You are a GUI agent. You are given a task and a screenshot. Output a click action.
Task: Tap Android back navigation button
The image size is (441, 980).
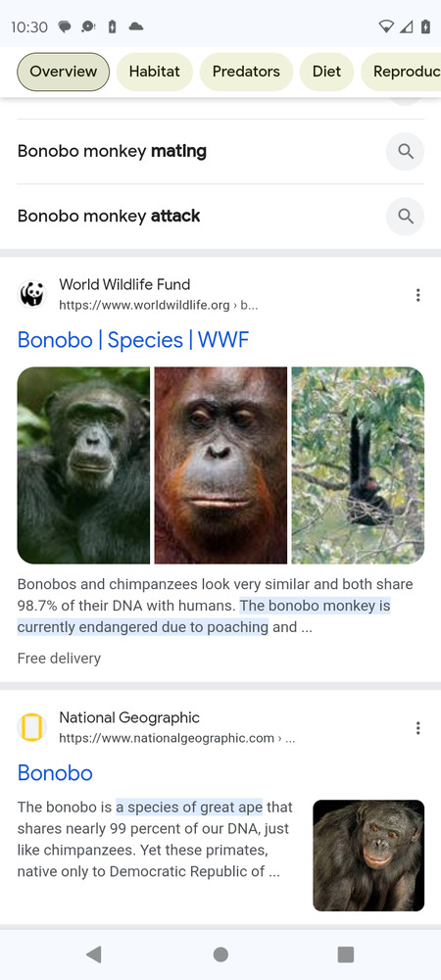pos(94,954)
